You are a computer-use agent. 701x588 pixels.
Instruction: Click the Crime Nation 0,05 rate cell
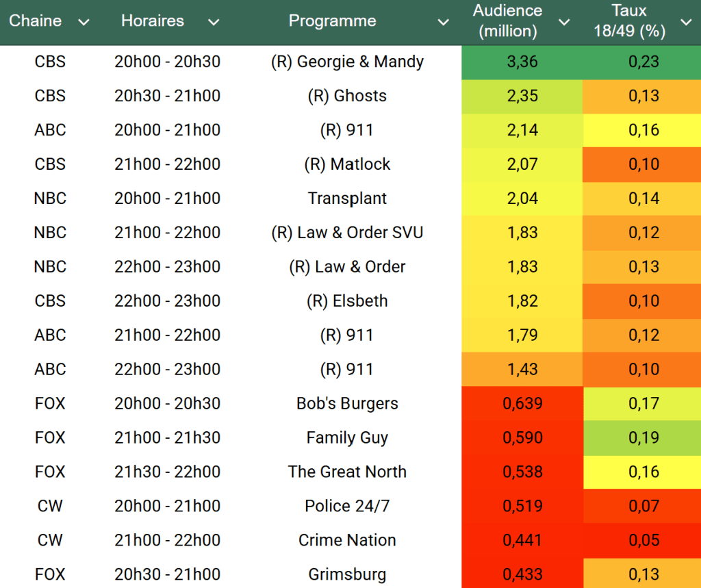point(643,541)
